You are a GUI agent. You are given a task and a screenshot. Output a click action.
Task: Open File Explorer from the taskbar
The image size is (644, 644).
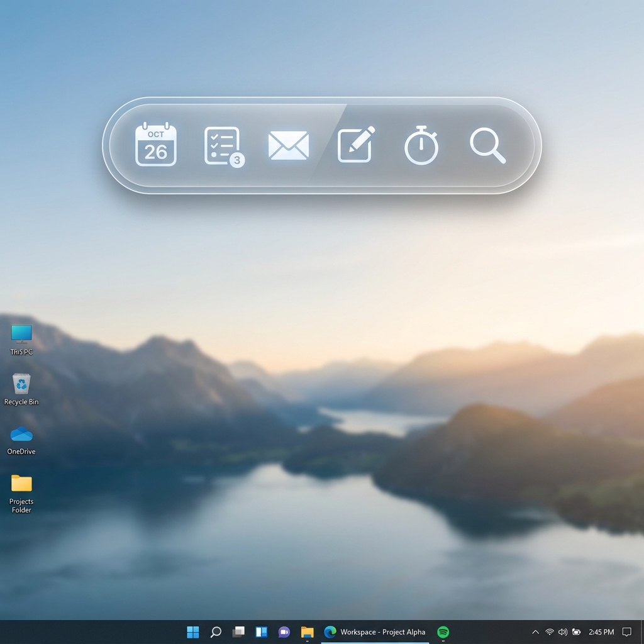307,632
